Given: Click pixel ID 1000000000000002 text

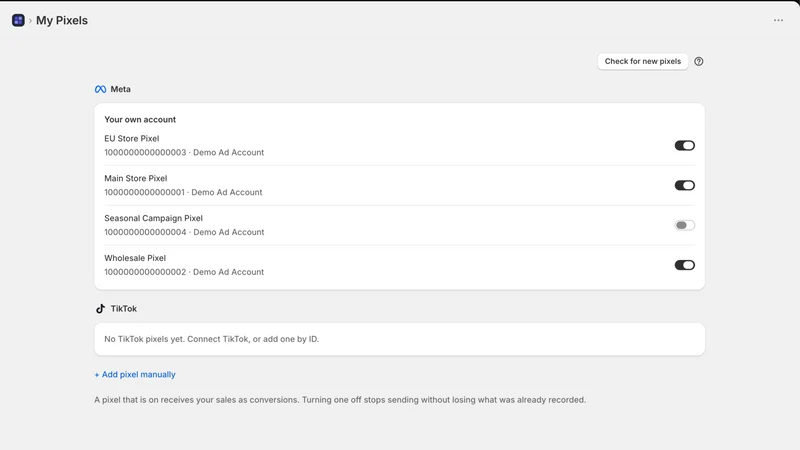Looking at the screenshot, I should (x=145, y=272).
